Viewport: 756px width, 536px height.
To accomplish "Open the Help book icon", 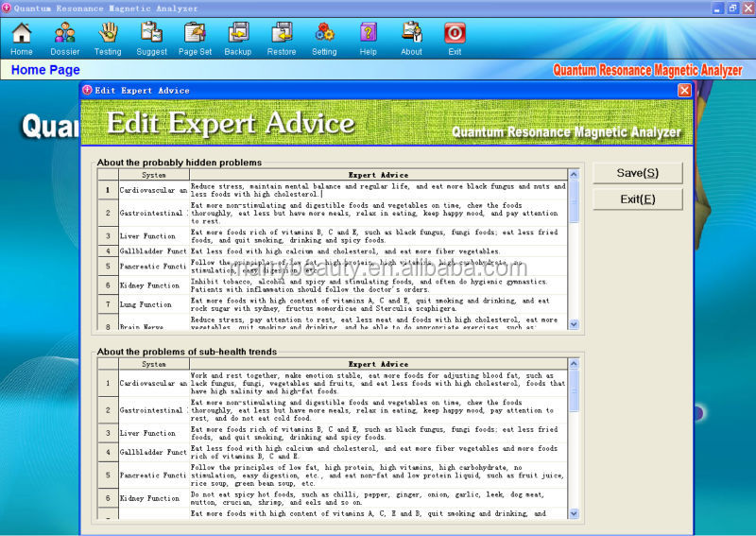I will tap(368, 34).
